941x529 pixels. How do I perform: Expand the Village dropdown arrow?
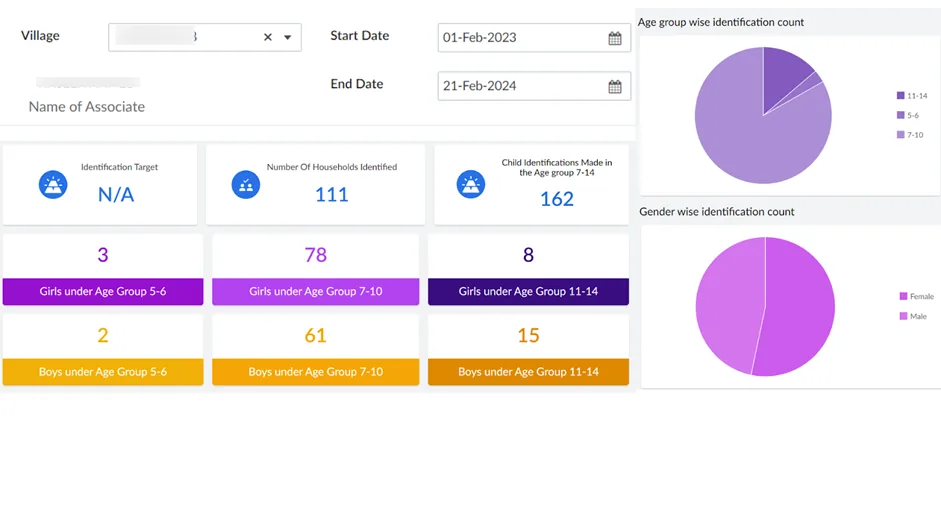coord(287,37)
